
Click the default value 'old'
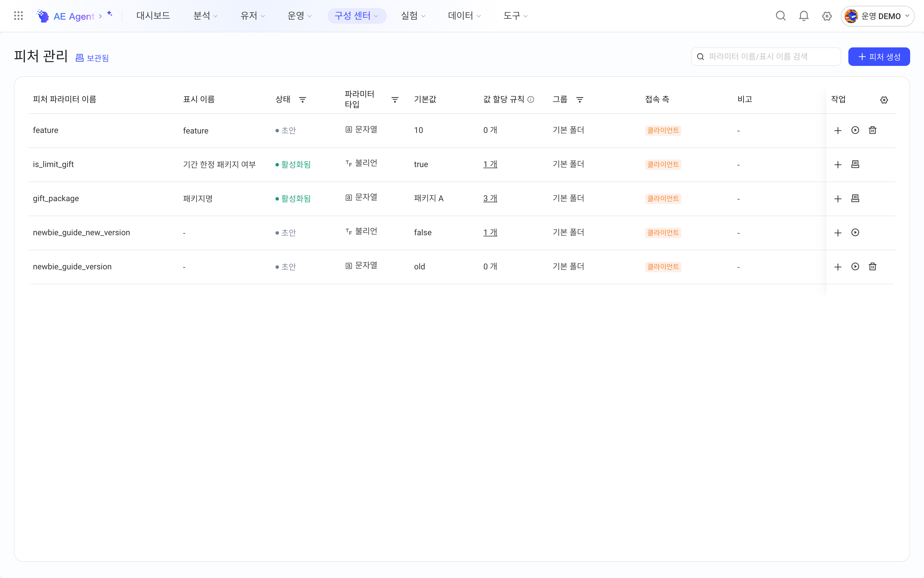point(419,266)
